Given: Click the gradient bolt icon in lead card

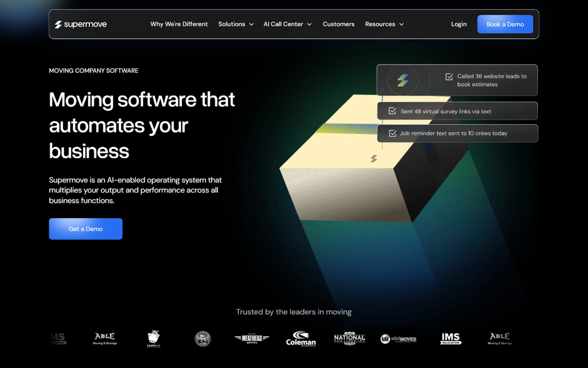Looking at the screenshot, I should [x=403, y=80].
